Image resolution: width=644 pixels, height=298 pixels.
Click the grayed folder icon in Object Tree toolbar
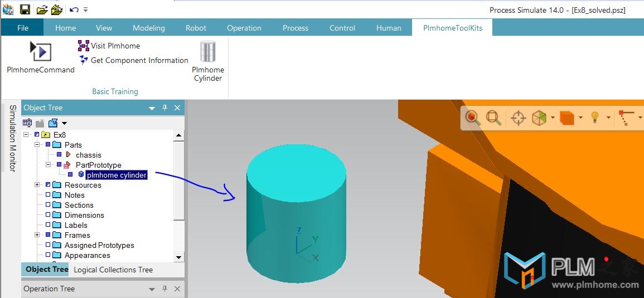tap(40, 123)
